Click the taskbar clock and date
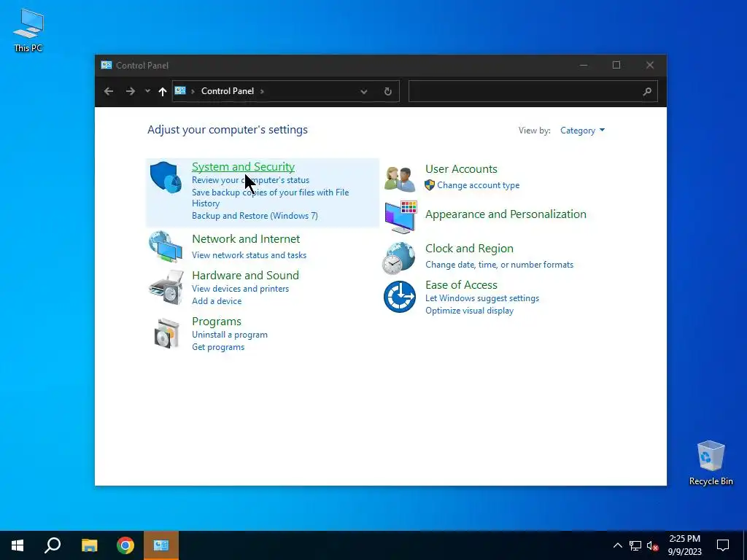 coord(684,545)
